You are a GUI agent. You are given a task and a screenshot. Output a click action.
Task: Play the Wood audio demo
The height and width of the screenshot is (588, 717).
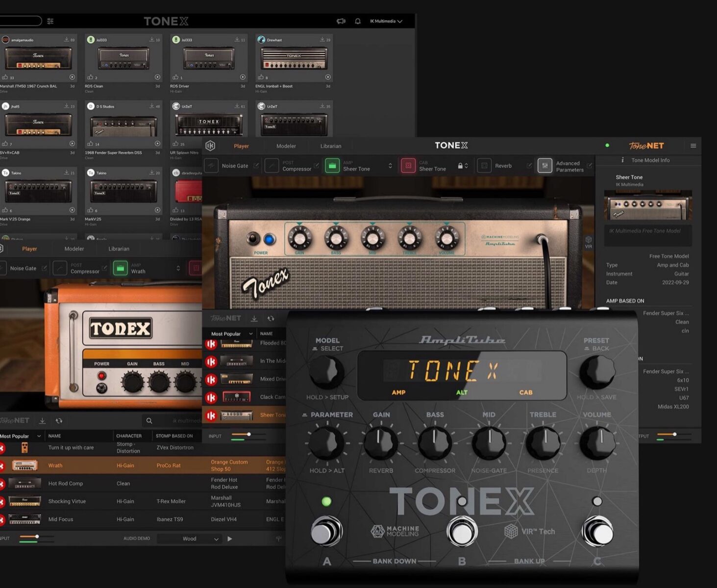pyautogui.click(x=230, y=539)
